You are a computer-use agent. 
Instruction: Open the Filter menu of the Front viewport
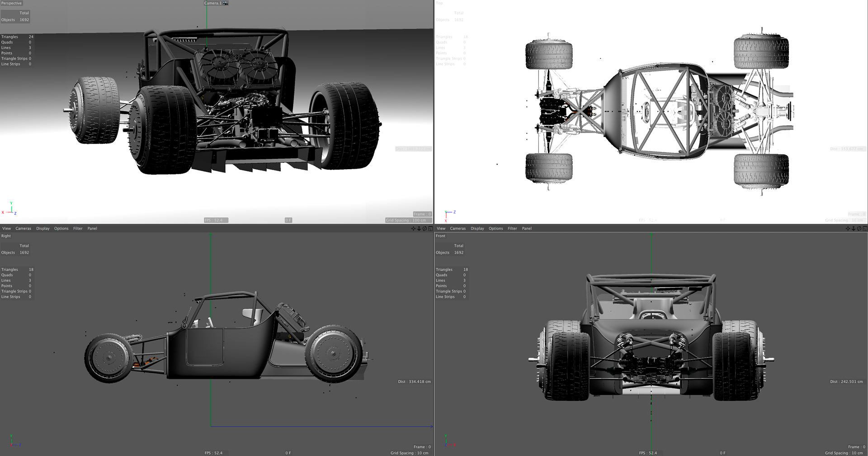pyautogui.click(x=512, y=228)
